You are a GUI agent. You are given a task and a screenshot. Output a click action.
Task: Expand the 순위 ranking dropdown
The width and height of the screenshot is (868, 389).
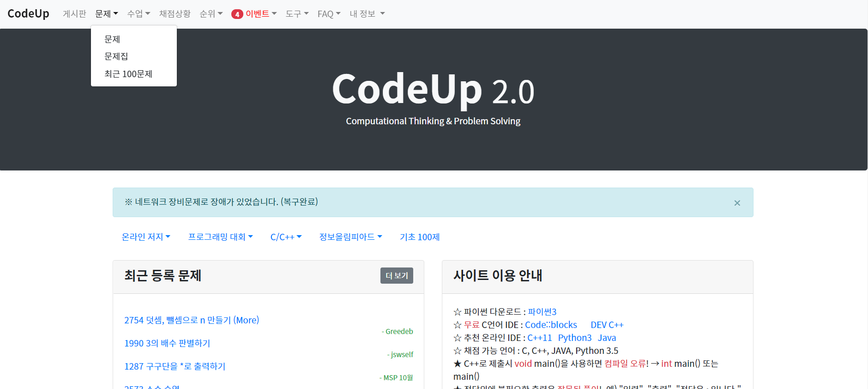pos(211,14)
